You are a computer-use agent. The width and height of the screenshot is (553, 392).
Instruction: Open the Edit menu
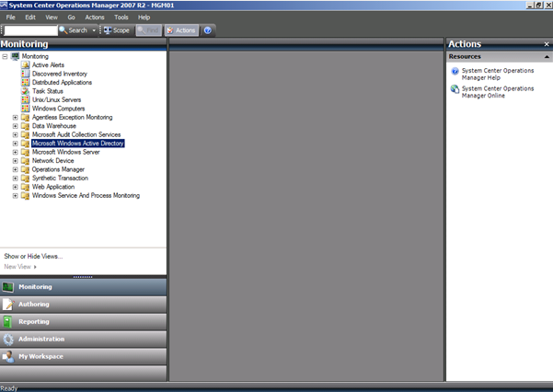pyautogui.click(x=30, y=17)
